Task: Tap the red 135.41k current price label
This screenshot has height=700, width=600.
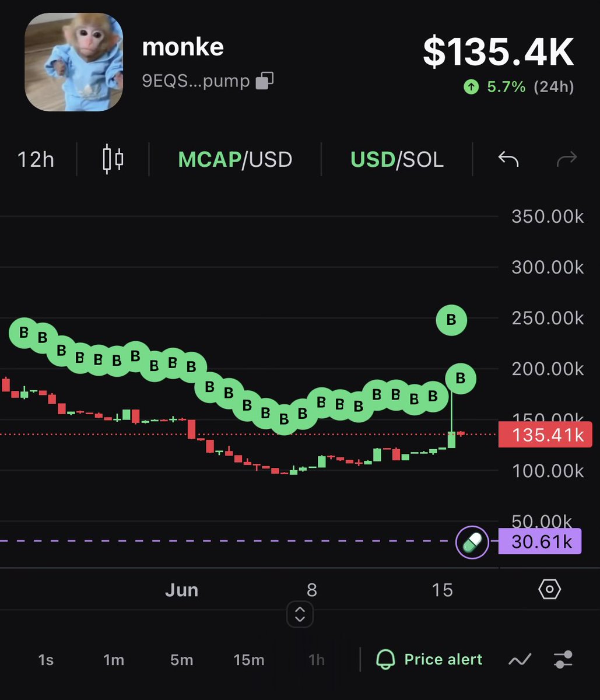Action: [x=545, y=435]
